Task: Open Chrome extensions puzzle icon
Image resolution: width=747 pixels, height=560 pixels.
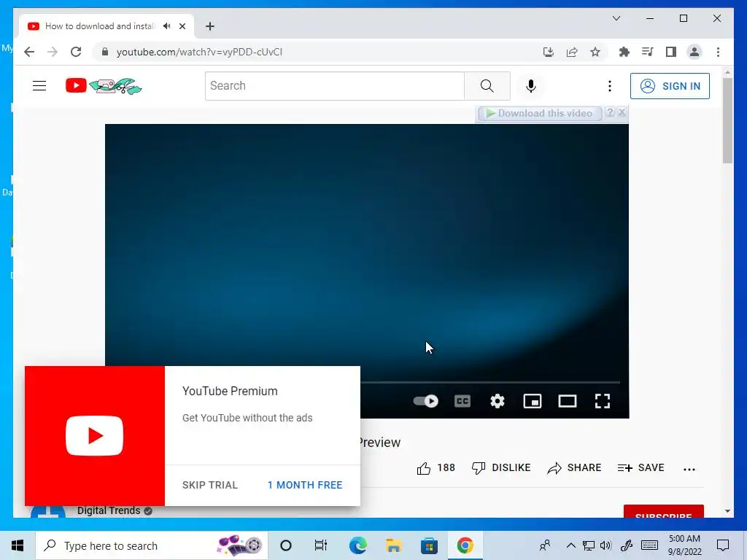Action: point(624,52)
